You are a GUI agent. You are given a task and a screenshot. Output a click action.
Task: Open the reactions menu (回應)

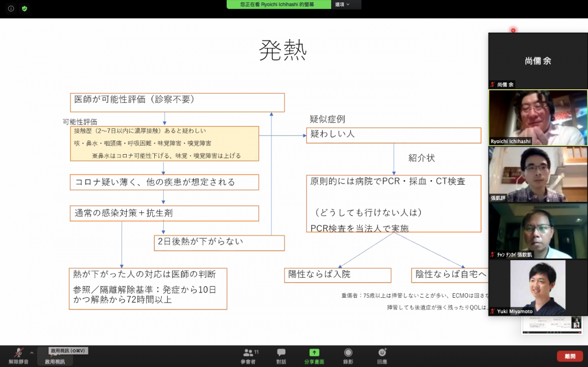(x=382, y=355)
